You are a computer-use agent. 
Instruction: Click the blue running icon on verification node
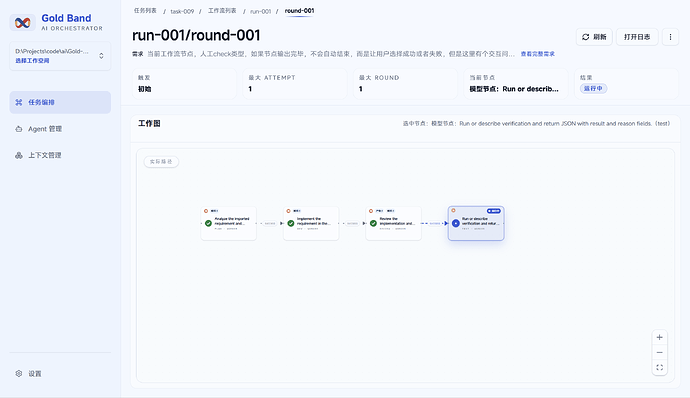click(x=456, y=223)
